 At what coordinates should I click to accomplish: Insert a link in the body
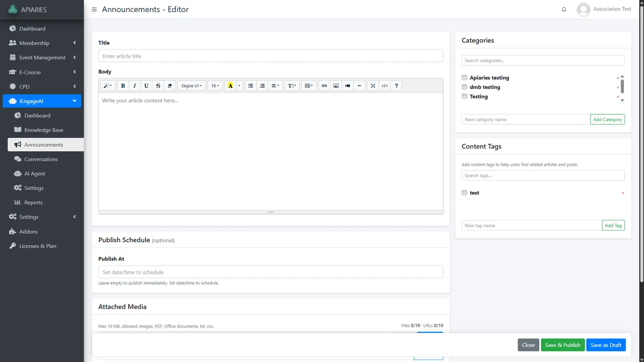point(324,86)
